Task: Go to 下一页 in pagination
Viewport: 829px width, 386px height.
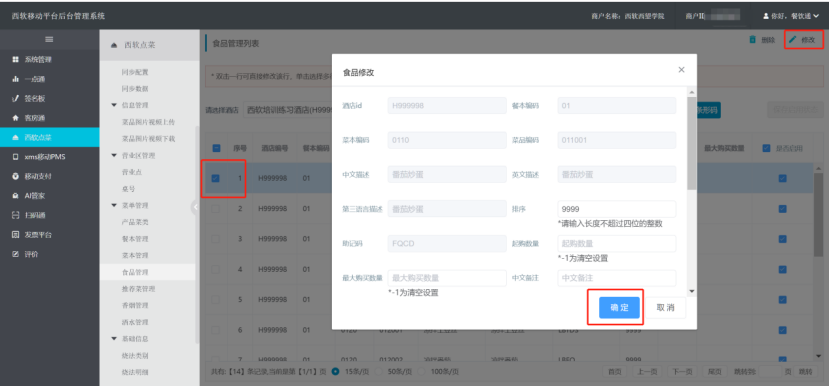Action: 682,372
